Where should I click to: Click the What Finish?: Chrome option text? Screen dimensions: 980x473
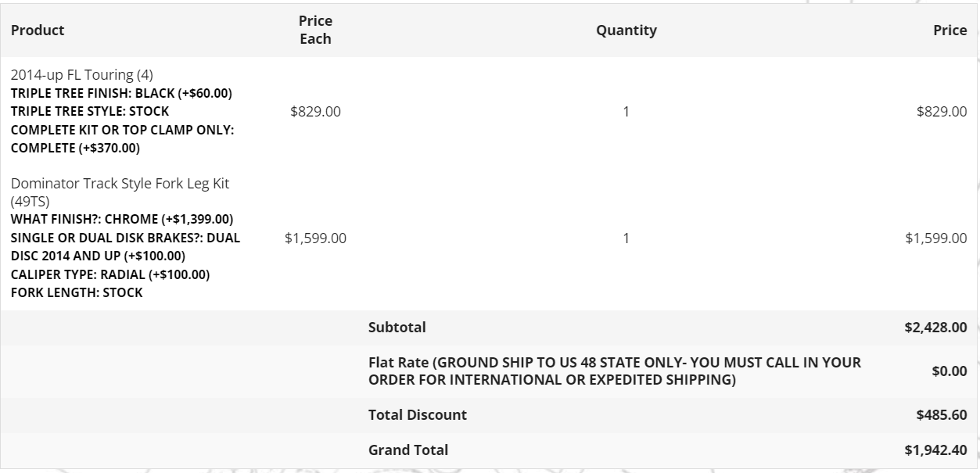pos(122,218)
